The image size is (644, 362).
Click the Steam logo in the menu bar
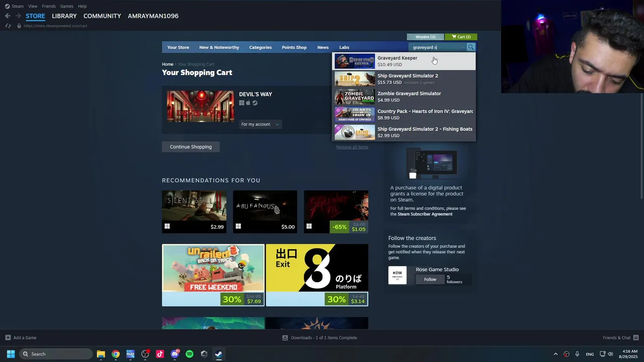click(x=7, y=6)
